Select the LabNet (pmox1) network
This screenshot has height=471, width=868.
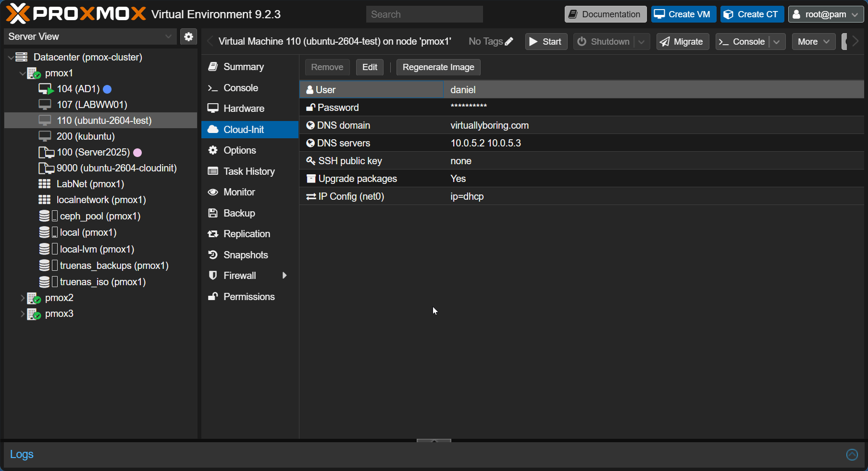(90, 184)
